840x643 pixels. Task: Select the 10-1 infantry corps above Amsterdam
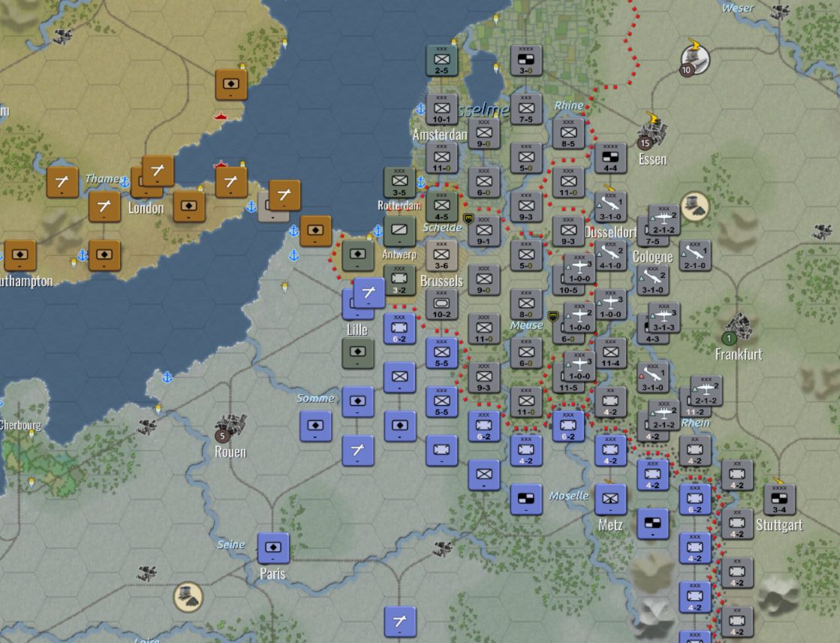pyautogui.click(x=441, y=109)
